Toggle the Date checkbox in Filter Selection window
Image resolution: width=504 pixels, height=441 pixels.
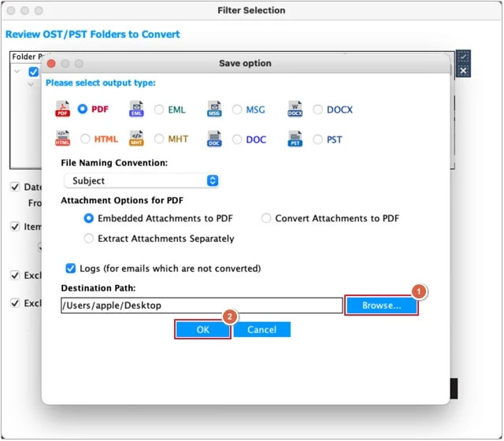point(15,187)
